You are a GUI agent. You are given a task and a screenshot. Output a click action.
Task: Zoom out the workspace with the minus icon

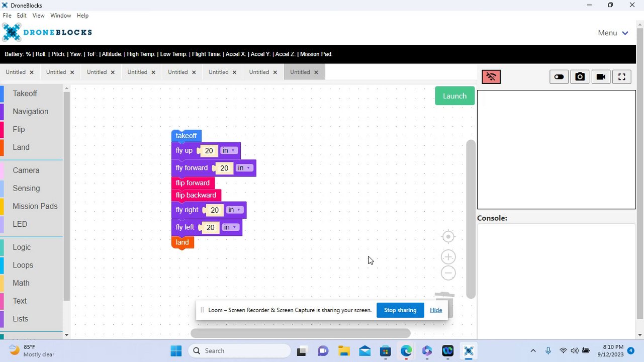pos(448,273)
